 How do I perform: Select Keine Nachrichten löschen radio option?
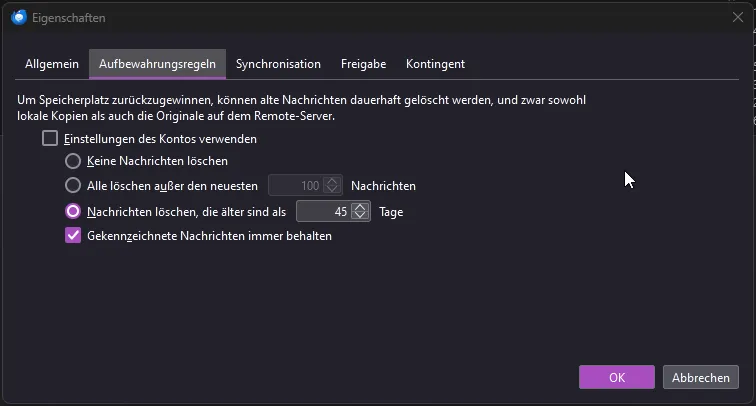click(x=73, y=161)
